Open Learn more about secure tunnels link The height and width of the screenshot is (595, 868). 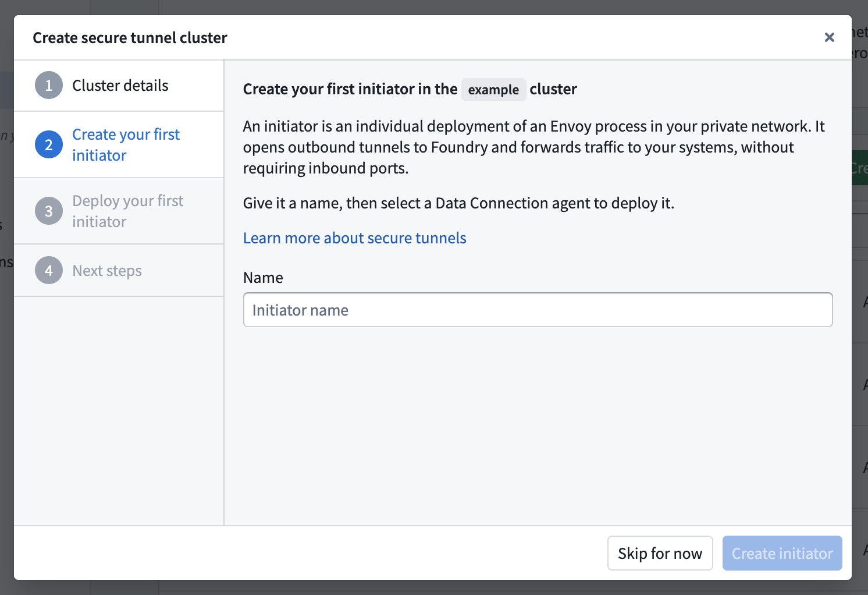coord(355,238)
